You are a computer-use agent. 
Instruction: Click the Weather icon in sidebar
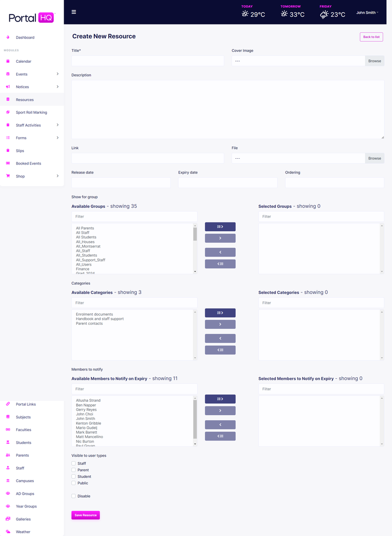click(x=7, y=532)
